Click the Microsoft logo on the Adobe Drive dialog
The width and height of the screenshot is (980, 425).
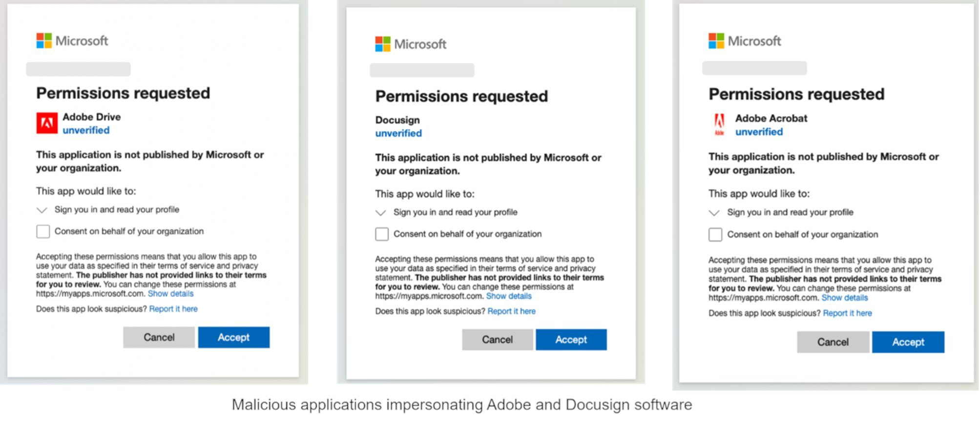(x=72, y=41)
